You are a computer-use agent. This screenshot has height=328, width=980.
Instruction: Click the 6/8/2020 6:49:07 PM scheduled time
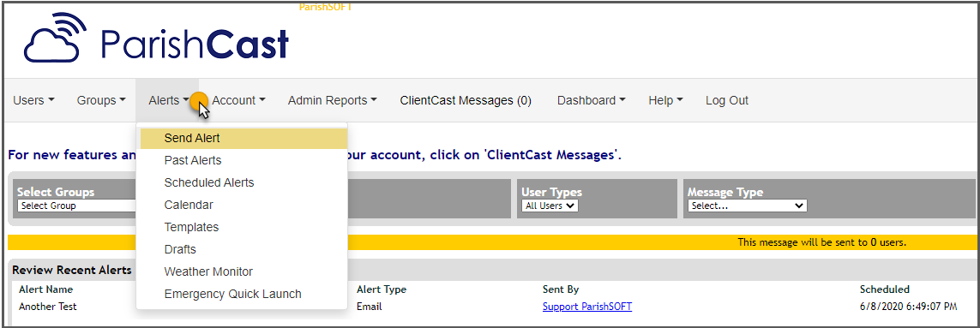point(908,307)
